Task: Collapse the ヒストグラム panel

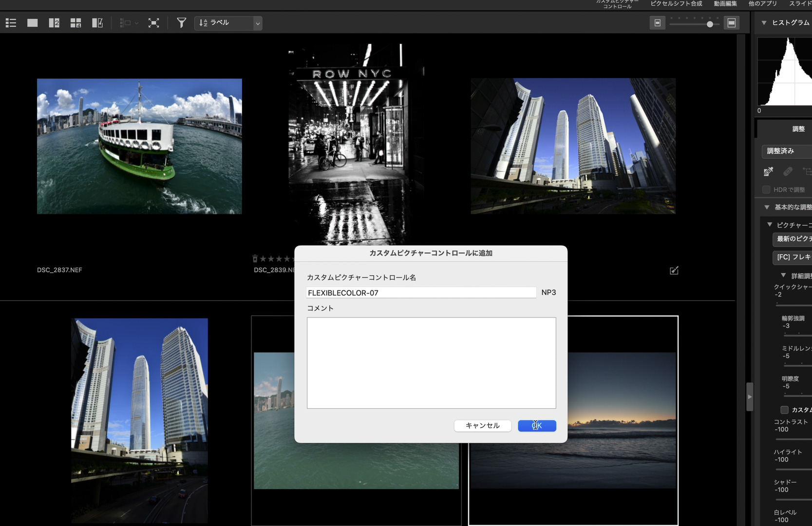Action: (x=764, y=23)
